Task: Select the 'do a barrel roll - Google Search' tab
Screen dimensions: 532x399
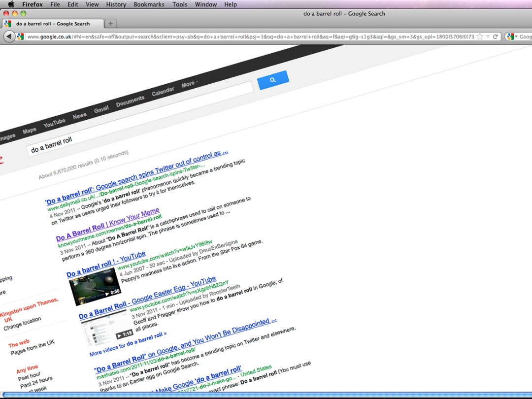Action: pyautogui.click(x=53, y=24)
